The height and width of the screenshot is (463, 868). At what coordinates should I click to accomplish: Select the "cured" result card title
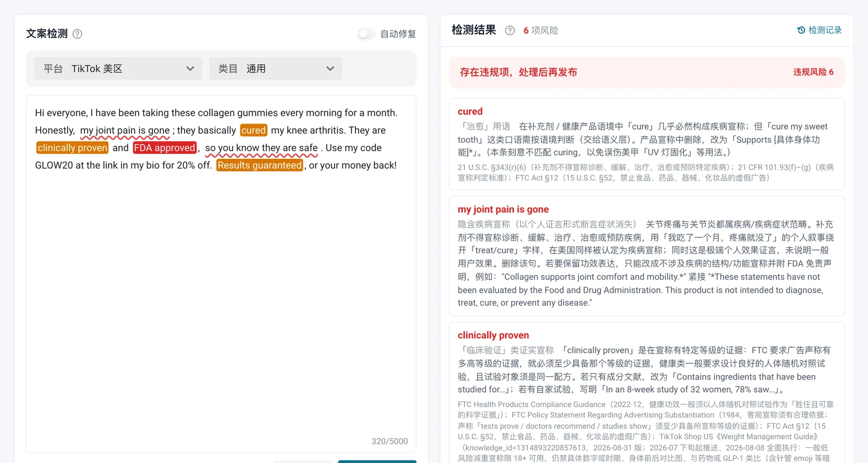point(470,112)
